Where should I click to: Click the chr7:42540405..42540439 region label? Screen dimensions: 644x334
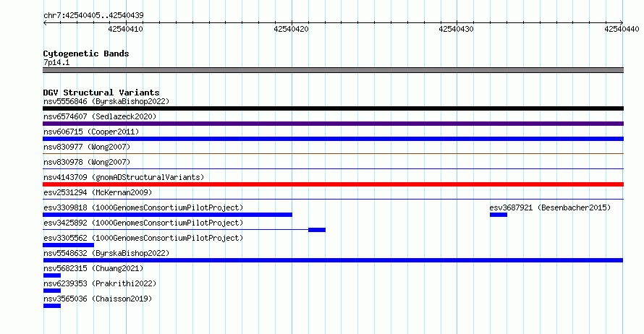point(93,15)
